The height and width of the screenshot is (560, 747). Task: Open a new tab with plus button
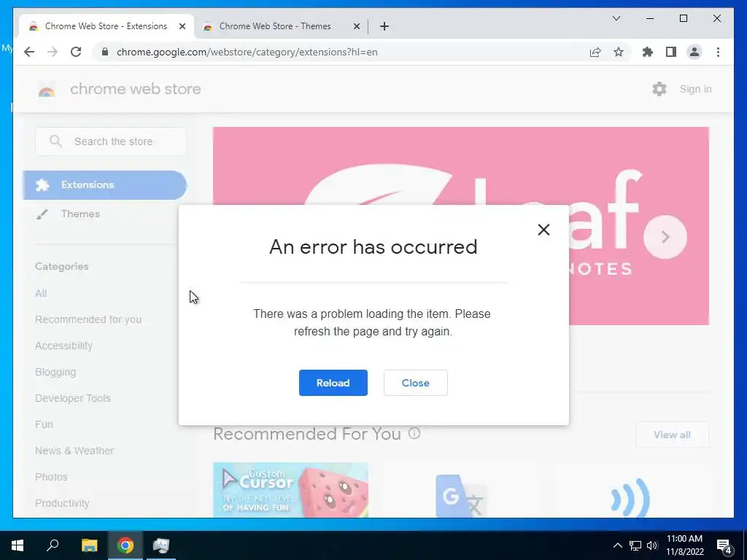(x=384, y=26)
